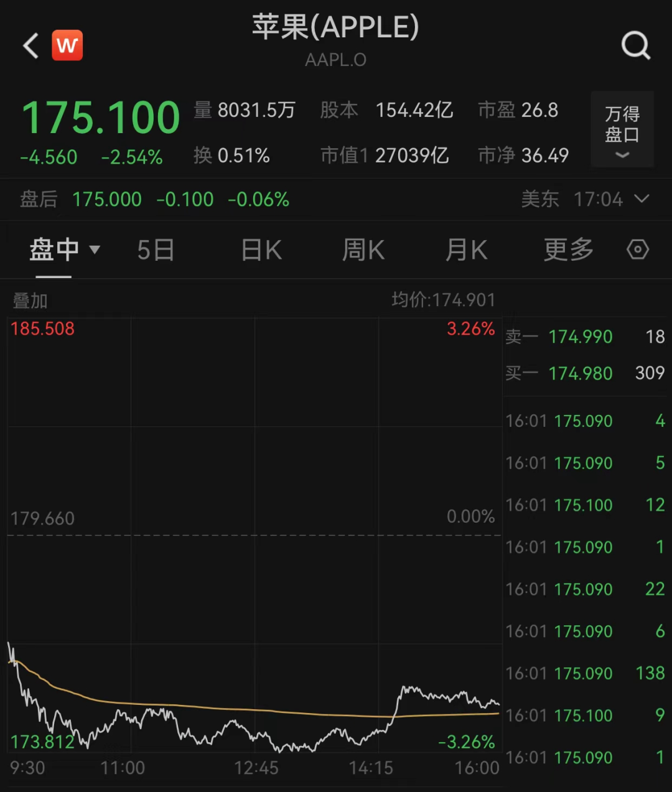The height and width of the screenshot is (792, 672).
Task: Tap the 叠加 overlay button
Action: (x=30, y=301)
